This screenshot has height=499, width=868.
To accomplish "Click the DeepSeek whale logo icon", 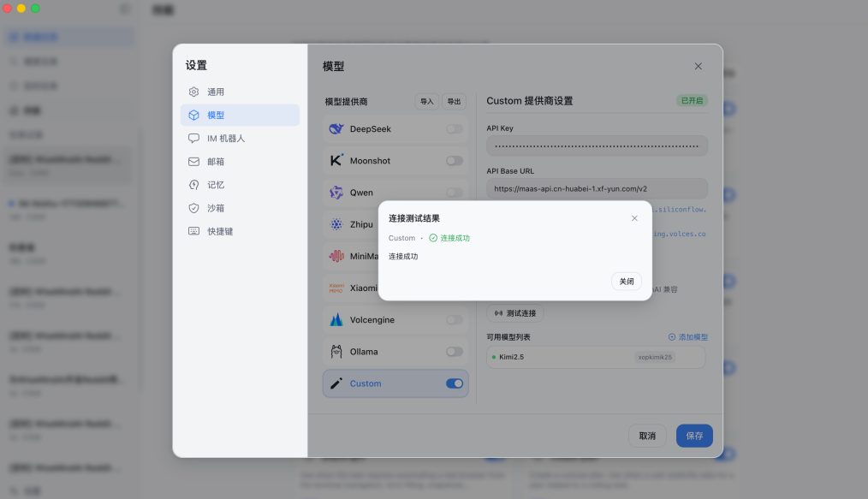I will pos(336,129).
